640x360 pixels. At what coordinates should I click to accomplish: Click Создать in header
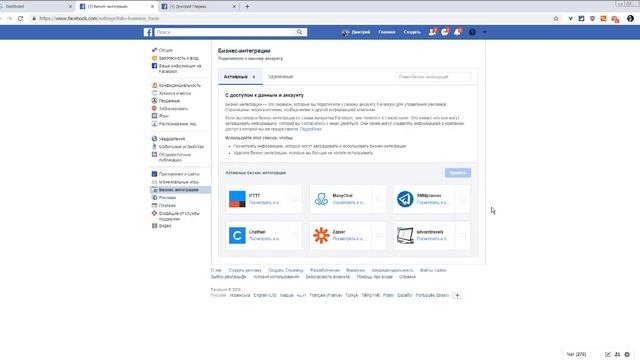pyautogui.click(x=412, y=32)
